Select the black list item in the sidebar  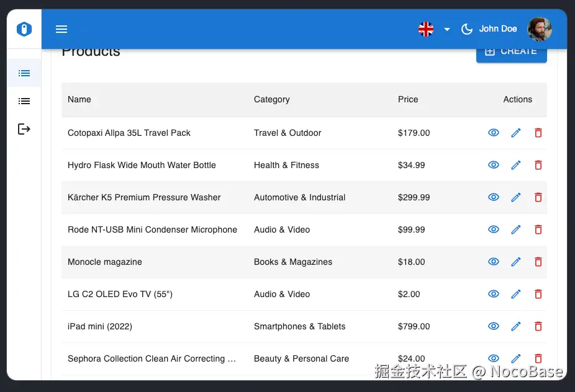pyautogui.click(x=24, y=101)
